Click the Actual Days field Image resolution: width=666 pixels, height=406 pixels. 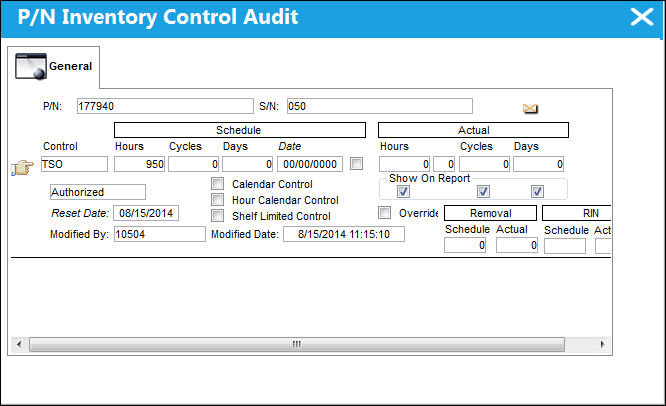[x=539, y=164]
